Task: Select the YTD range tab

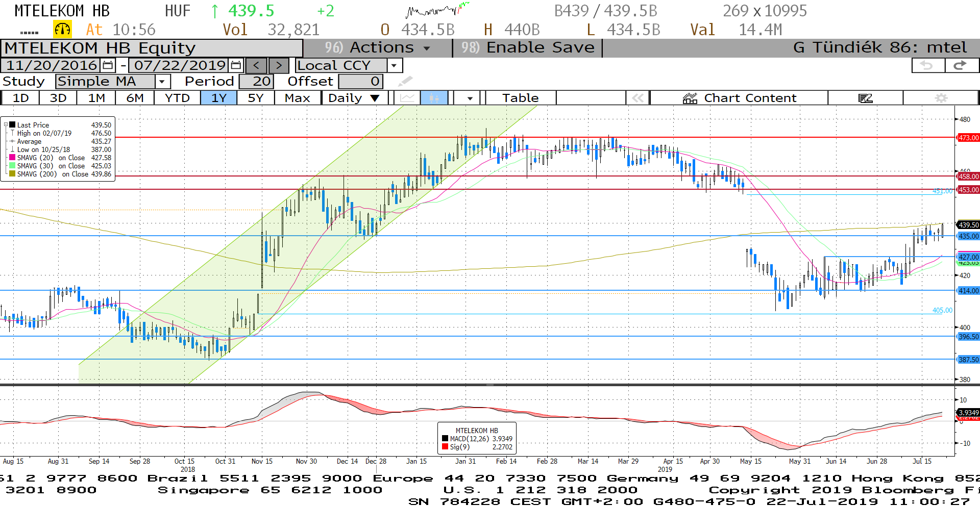Action: (x=177, y=97)
